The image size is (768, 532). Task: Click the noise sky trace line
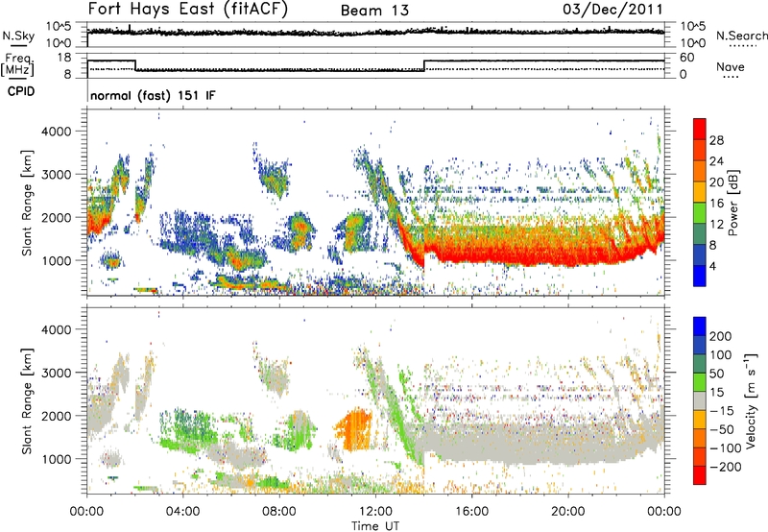tap(375, 32)
